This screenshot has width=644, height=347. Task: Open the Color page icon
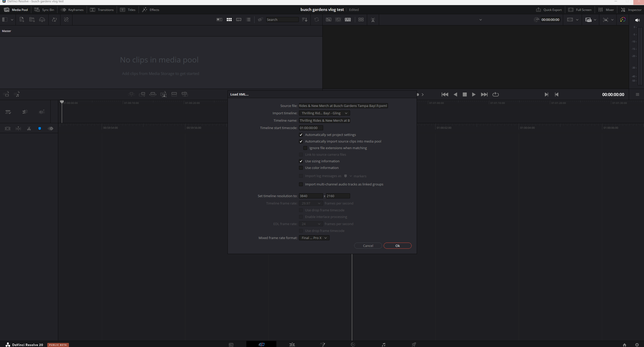coord(353,344)
